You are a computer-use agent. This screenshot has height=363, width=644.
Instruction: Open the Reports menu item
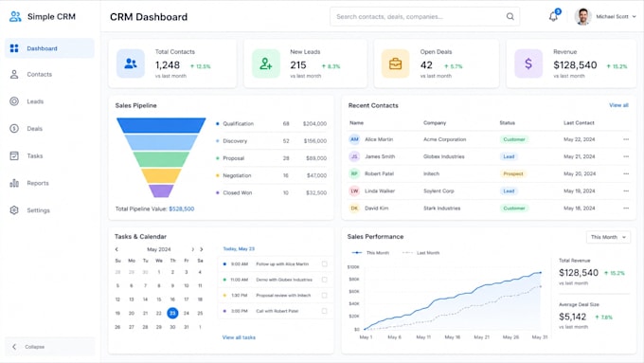click(49, 183)
